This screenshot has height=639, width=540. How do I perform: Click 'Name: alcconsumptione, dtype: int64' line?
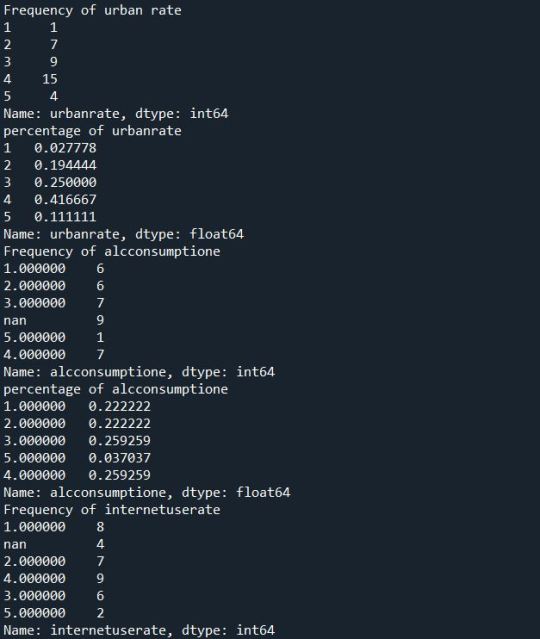click(139, 372)
